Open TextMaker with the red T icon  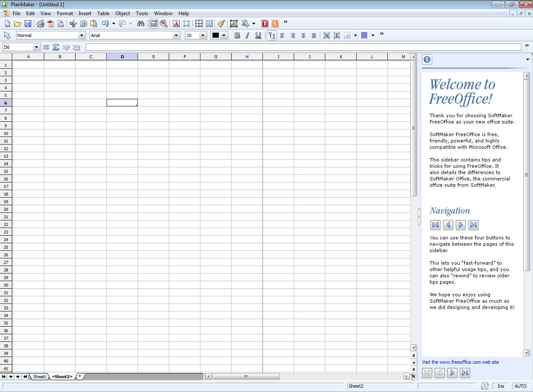[x=265, y=24]
